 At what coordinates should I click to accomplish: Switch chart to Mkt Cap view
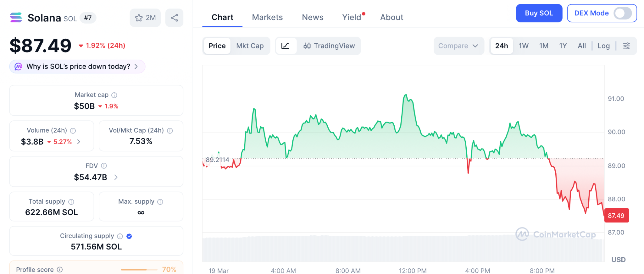(250, 46)
